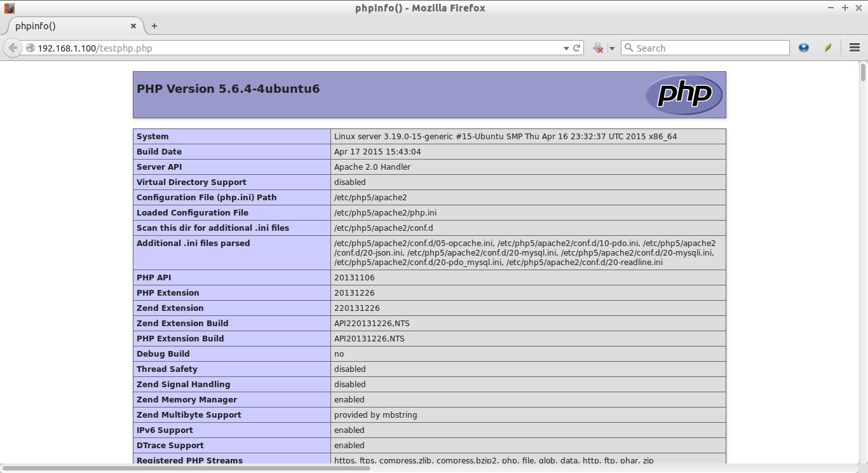Close the phpinfo() tab
The width and height of the screenshot is (868, 473).
tap(133, 26)
